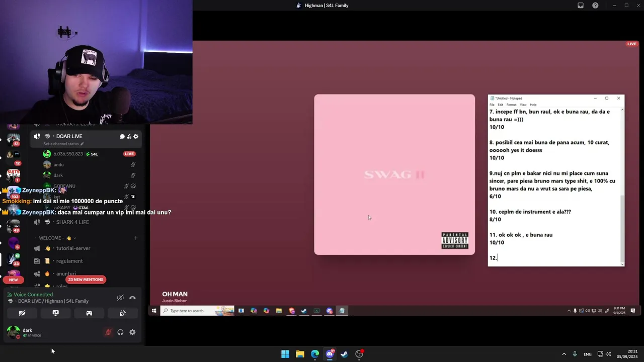Toggle noise suppression in Voice Connected panel
Viewport: 644px width, 362px height.
tap(120, 298)
